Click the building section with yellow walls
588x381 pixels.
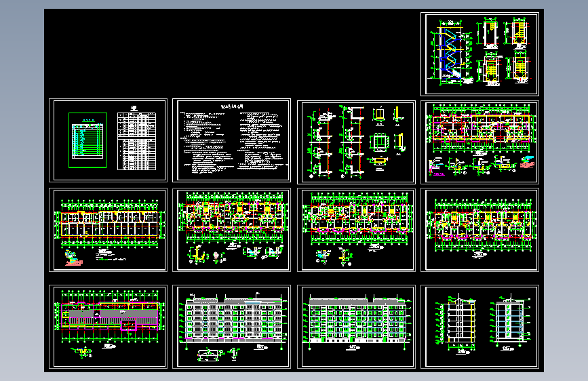coord(457,322)
